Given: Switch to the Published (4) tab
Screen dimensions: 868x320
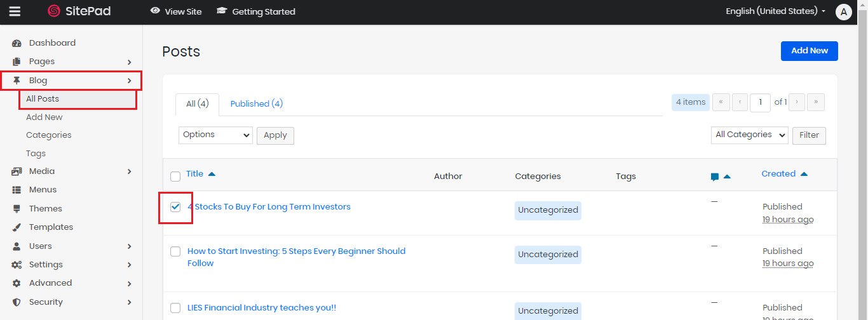Looking at the screenshot, I should point(256,103).
